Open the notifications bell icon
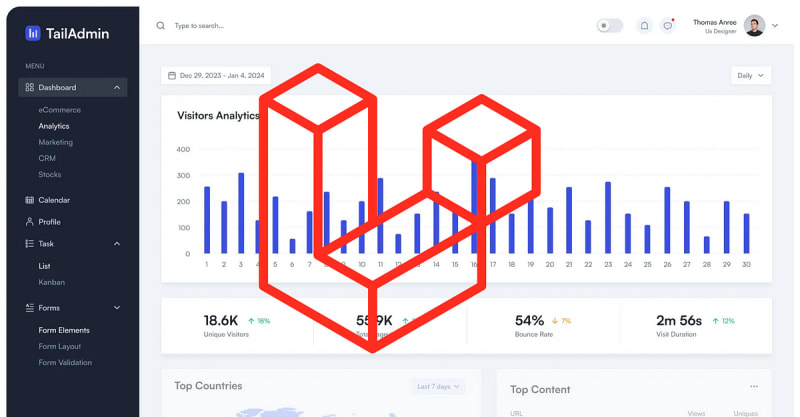Viewport: 800px width, 417px height. [x=644, y=26]
